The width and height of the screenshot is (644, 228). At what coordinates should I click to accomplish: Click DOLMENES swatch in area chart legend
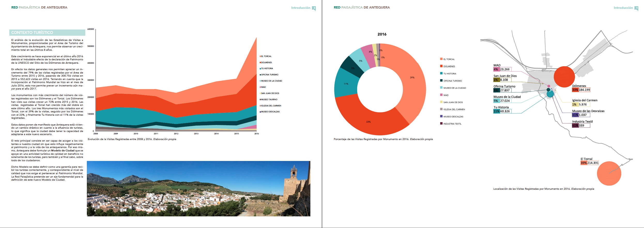click(260, 62)
